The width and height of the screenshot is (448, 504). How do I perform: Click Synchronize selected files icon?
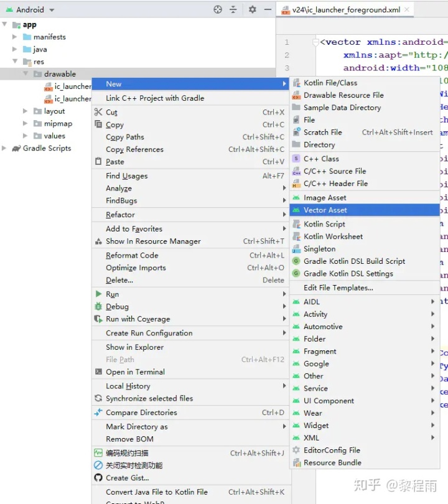pos(98,398)
